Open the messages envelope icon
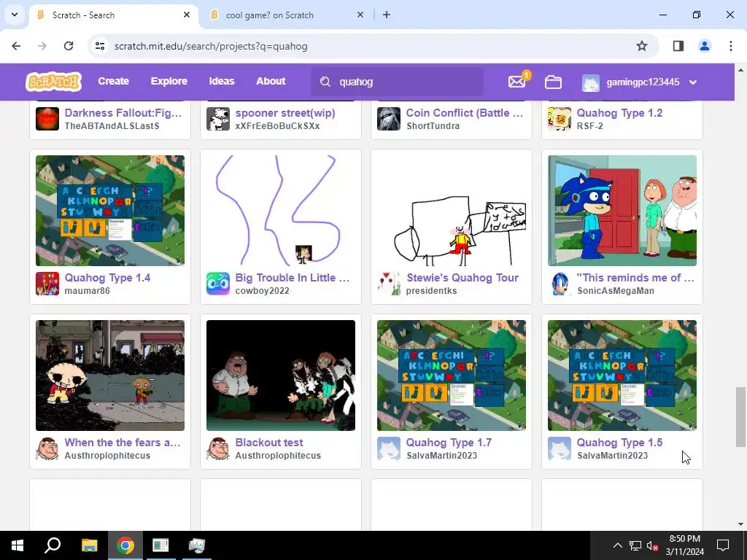Image resolution: width=747 pixels, height=560 pixels. 516,82
